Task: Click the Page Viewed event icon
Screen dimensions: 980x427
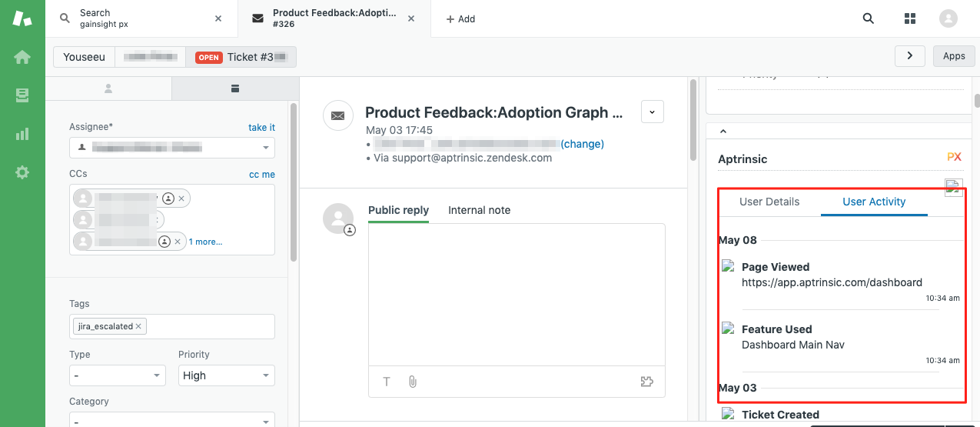Action: (728, 266)
